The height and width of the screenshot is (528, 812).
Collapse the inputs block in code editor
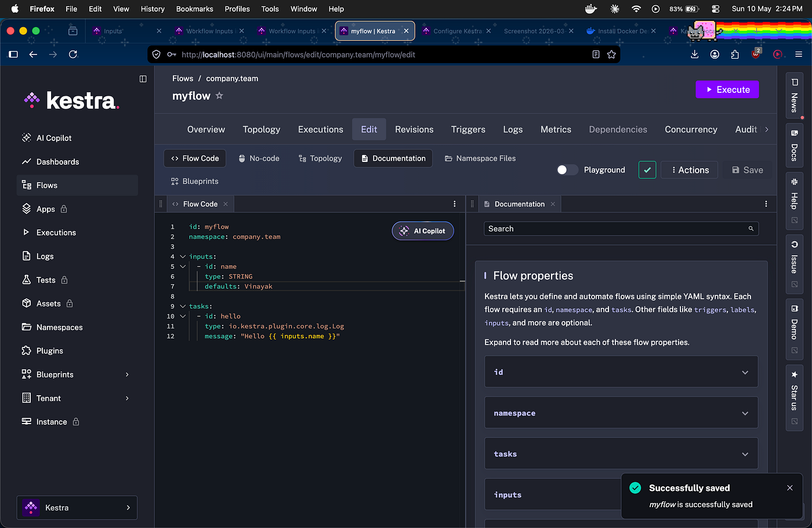point(183,256)
